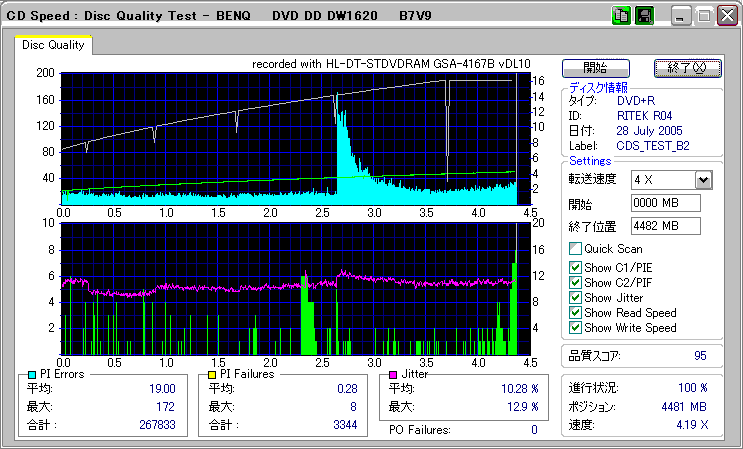Click the save screenshot floppy icon
This screenshot has width=743, height=449.
pos(643,16)
